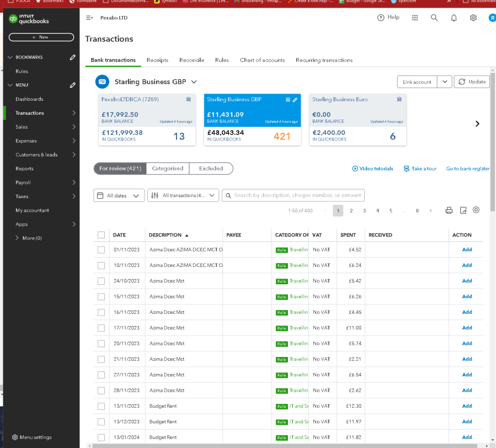This screenshot has height=448, width=496.
Task: Open the Rules tab
Action: point(222,60)
